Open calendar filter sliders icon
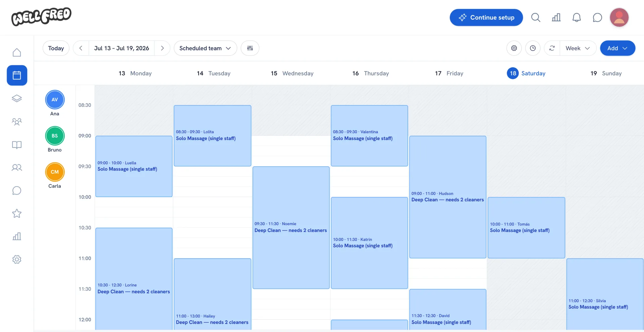 coord(250,48)
